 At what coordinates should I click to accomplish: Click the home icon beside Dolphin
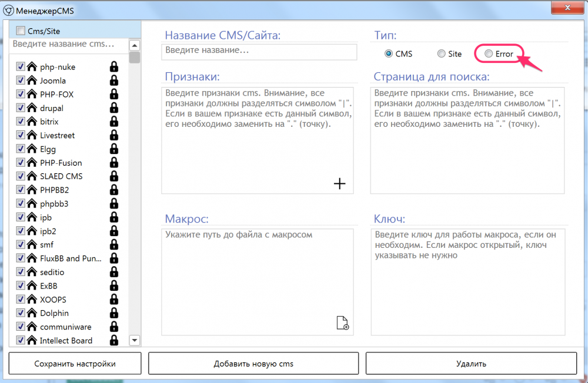pyautogui.click(x=32, y=313)
